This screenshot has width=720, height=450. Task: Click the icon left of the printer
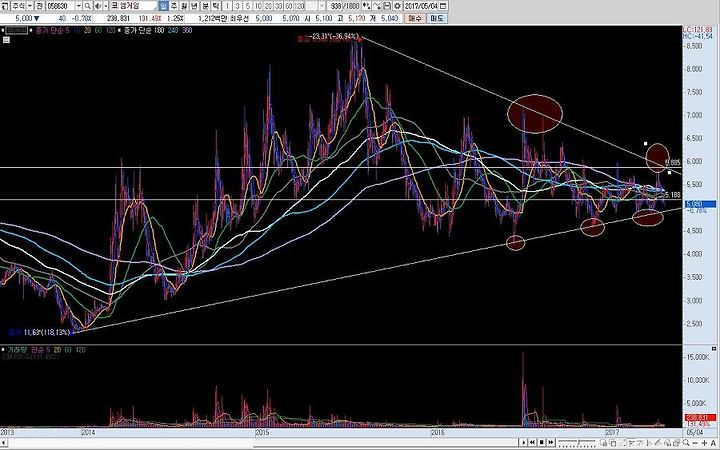[x=667, y=443]
